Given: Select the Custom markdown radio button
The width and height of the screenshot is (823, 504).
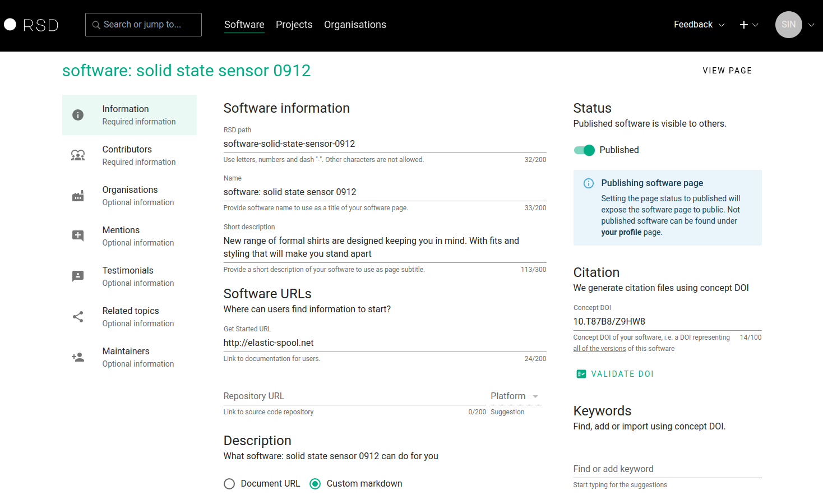Looking at the screenshot, I should (x=315, y=483).
